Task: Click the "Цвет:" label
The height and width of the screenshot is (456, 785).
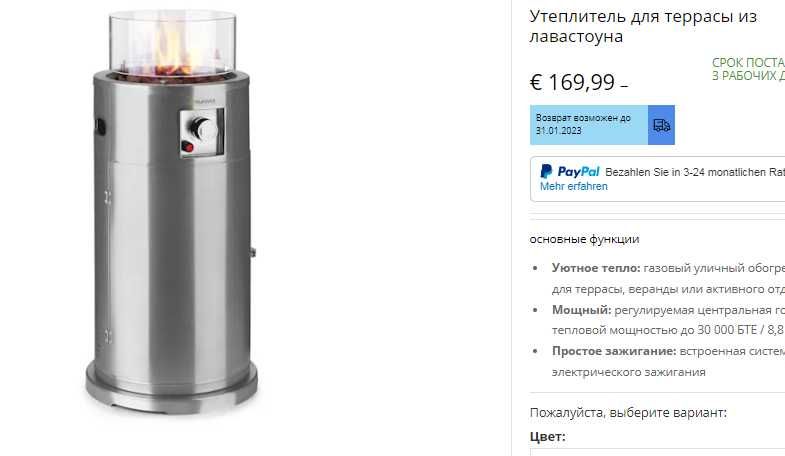Action: (x=547, y=436)
